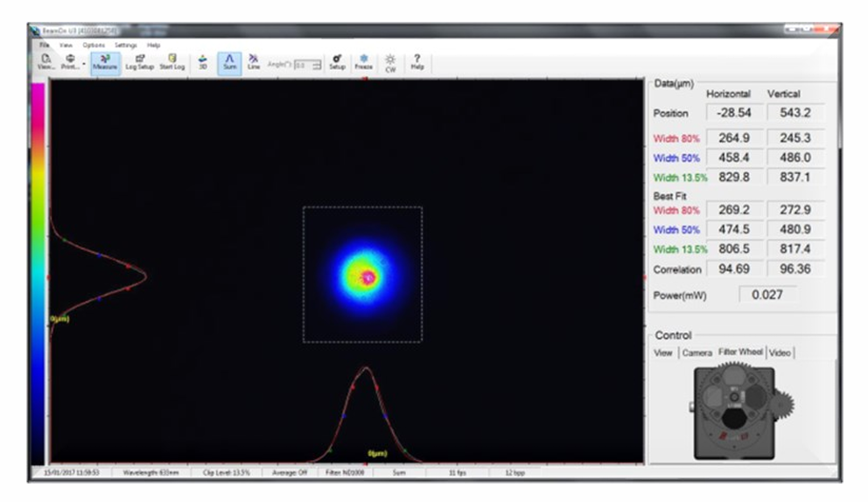Open the View menu in menu bar

(66, 45)
